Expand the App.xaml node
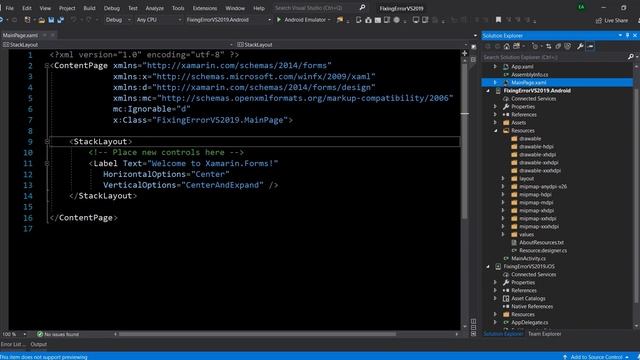The height and width of the screenshot is (360, 640). (x=495, y=67)
